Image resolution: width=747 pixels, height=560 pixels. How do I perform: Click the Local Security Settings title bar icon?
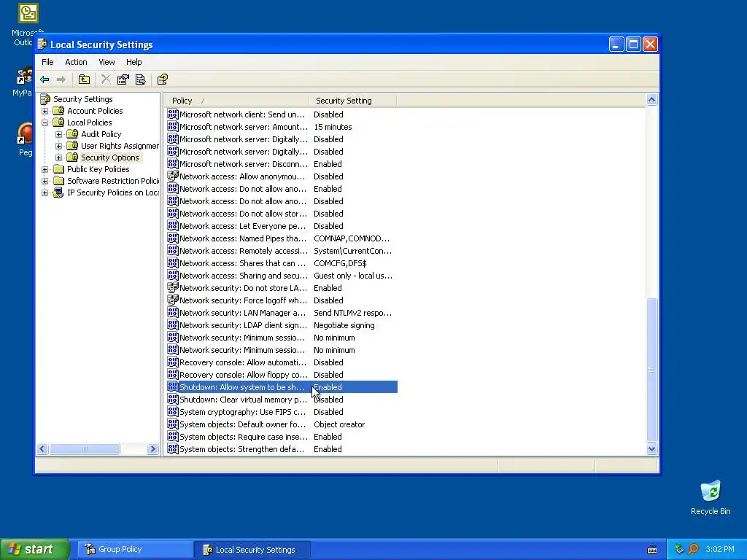click(42, 44)
